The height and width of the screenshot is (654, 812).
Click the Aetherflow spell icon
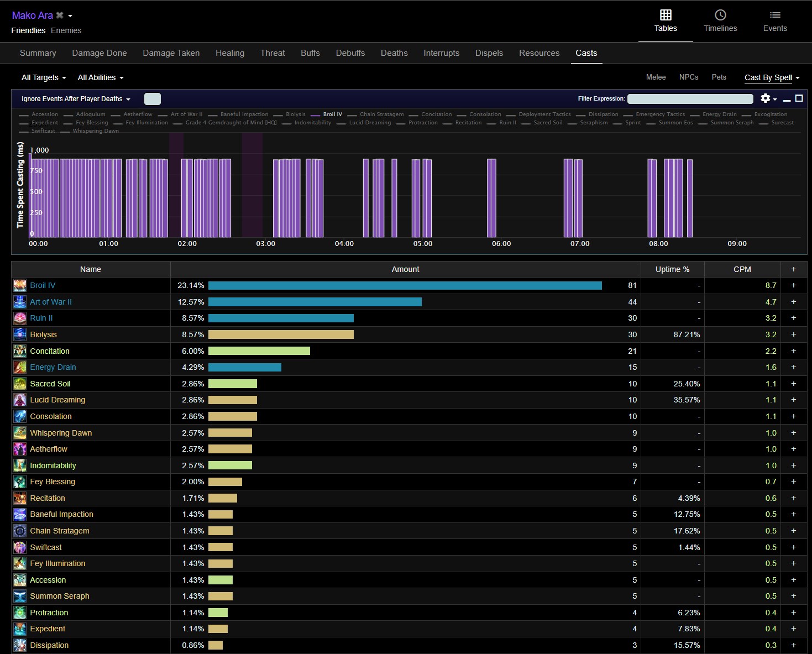click(x=20, y=449)
